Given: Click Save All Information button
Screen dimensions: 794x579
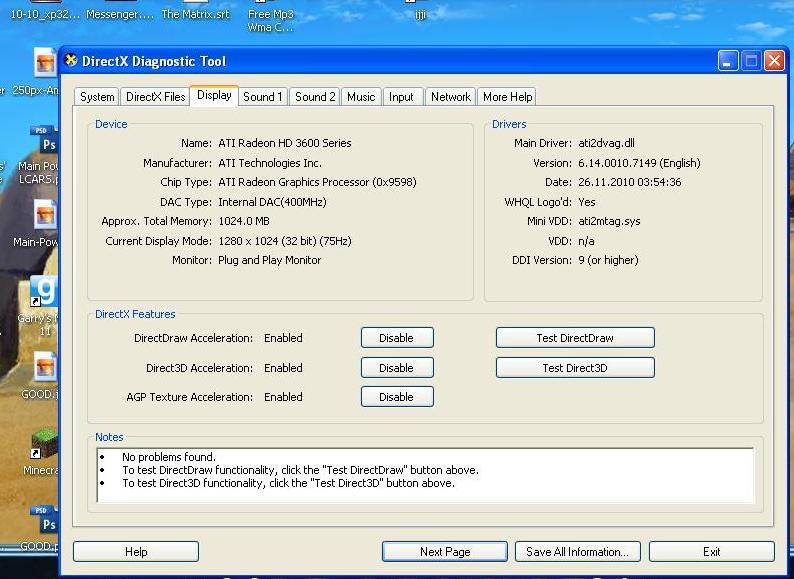Looking at the screenshot, I should pyautogui.click(x=578, y=552).
